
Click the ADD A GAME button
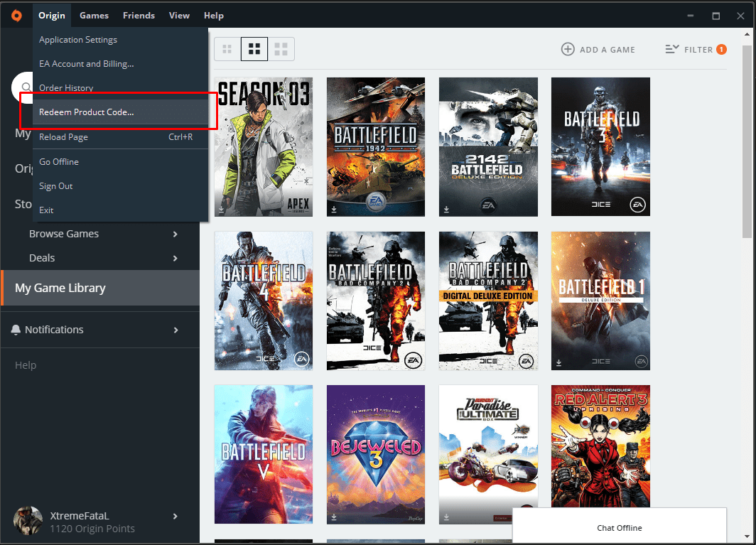tap(598, 49)
